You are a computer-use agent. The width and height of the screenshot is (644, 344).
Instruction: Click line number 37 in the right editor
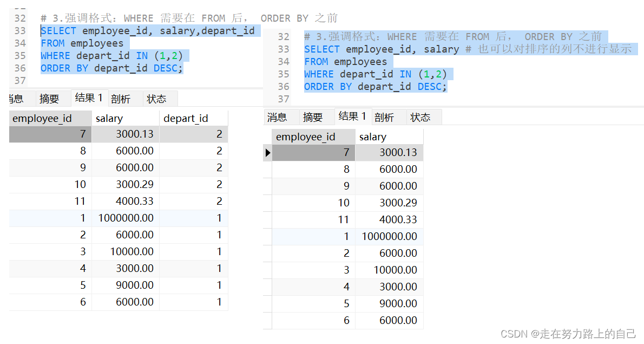click(284, 99)
